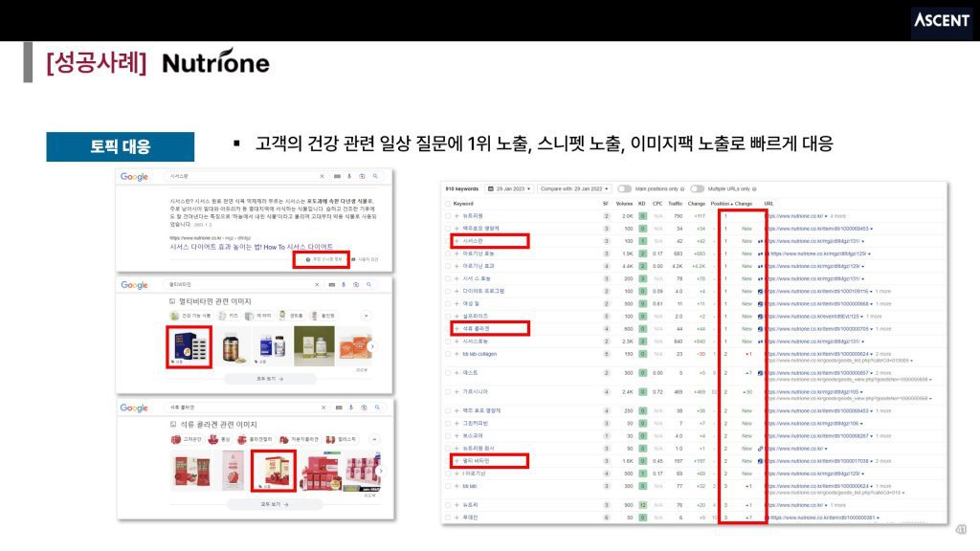
Task: Select the 젤리스틱 image filter chip
Action: 342,439
